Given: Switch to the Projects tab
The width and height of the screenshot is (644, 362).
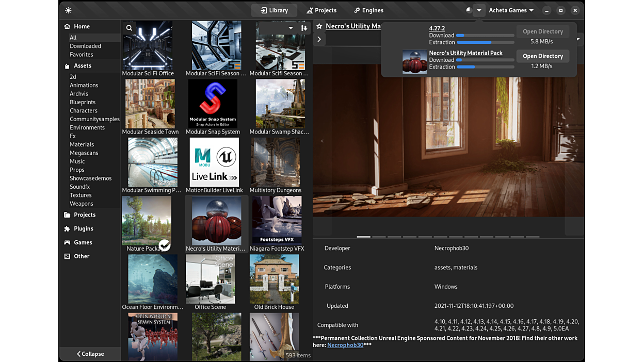Looking at the screenshot, I should [321, 10].
